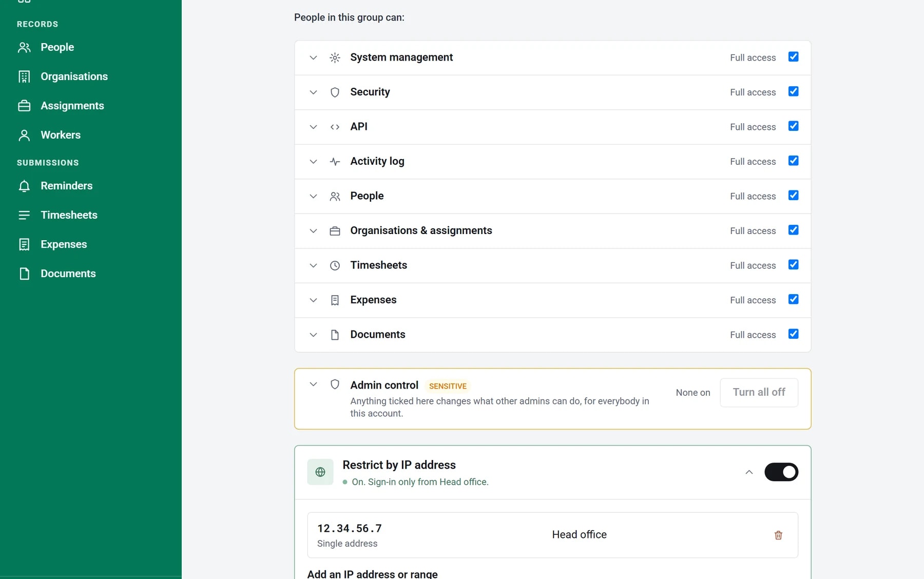Turn off Restrict by IP address switch
This screenshot has width=924, height=579.
781,472
